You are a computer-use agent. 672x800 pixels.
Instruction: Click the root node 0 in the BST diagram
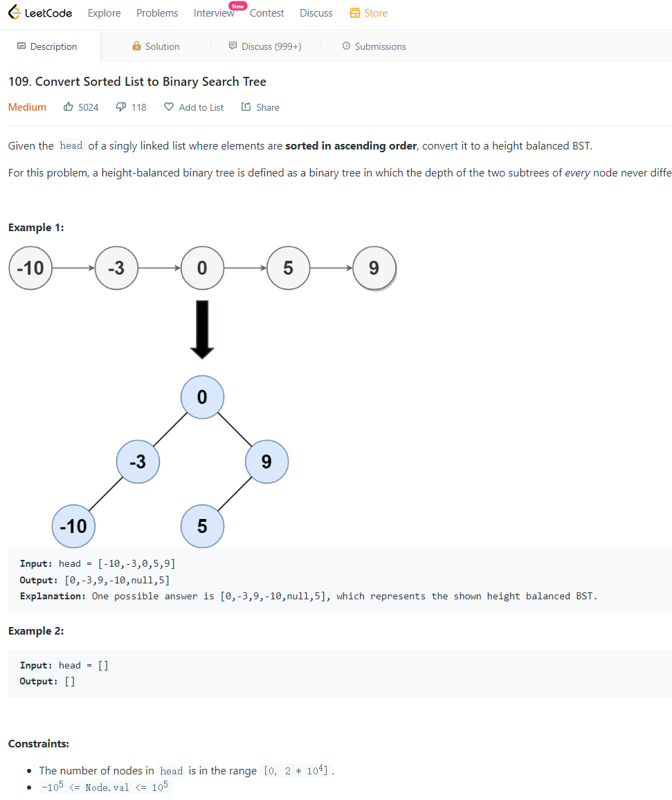(x=202, y=397)
